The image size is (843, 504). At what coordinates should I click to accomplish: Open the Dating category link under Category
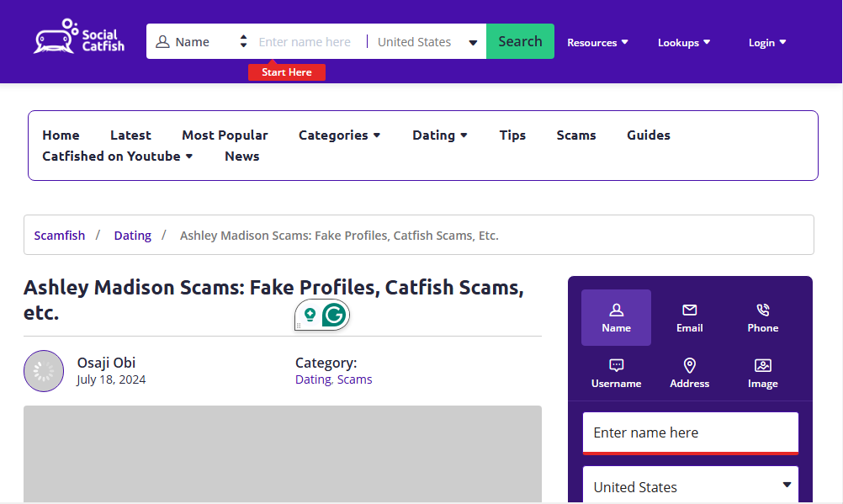pos(313,379)
